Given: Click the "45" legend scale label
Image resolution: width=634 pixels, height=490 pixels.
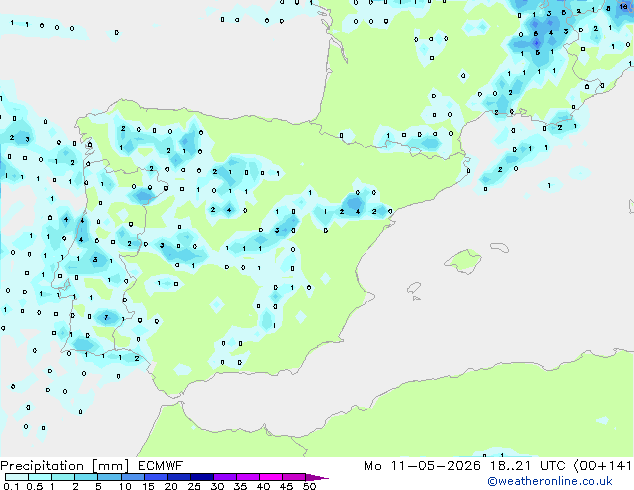Looking at the screenshot, I should tap(286, 486).
